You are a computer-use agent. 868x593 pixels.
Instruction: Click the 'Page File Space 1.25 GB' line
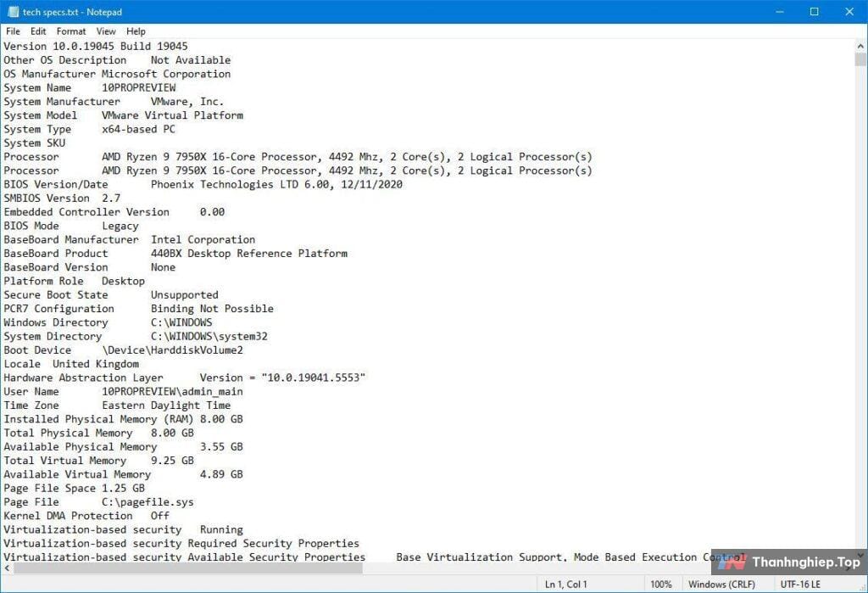pos(75,489)
